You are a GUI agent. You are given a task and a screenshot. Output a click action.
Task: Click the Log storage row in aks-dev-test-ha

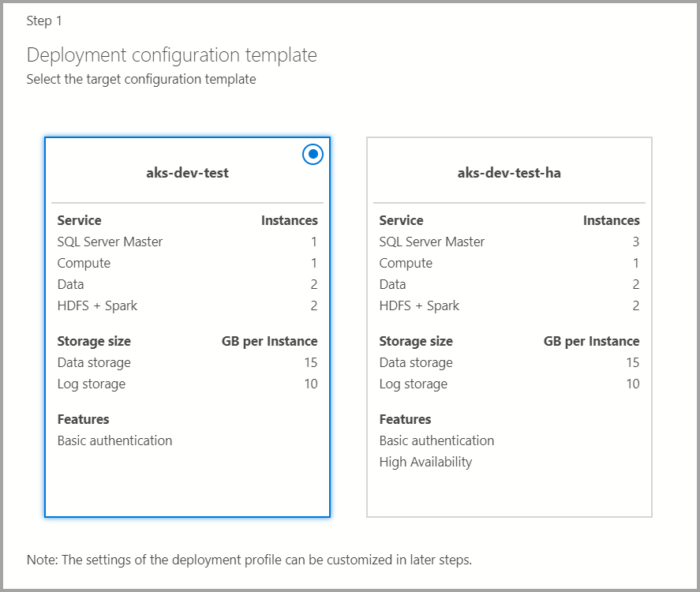pyautogui.click(x=414, y=384)
